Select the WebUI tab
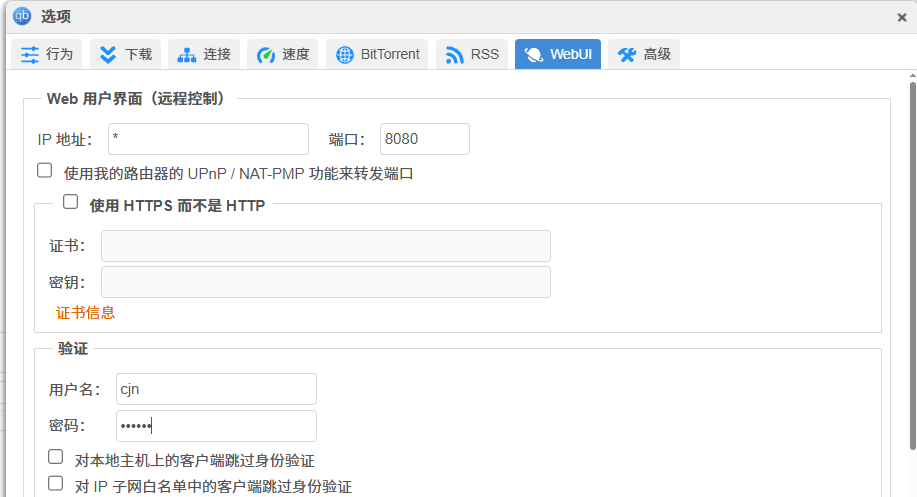 point(558,54)
